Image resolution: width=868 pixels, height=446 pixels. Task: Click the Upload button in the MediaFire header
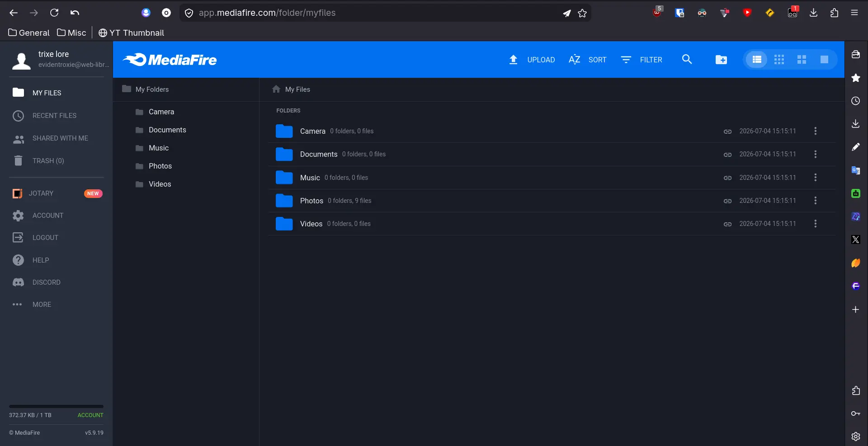pyautogui.click(x=532, y=60)
